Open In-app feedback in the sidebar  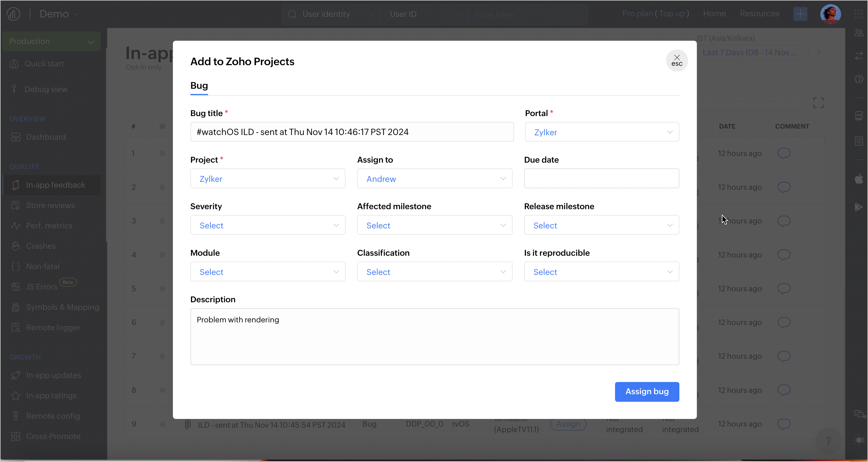coord(56,185)
